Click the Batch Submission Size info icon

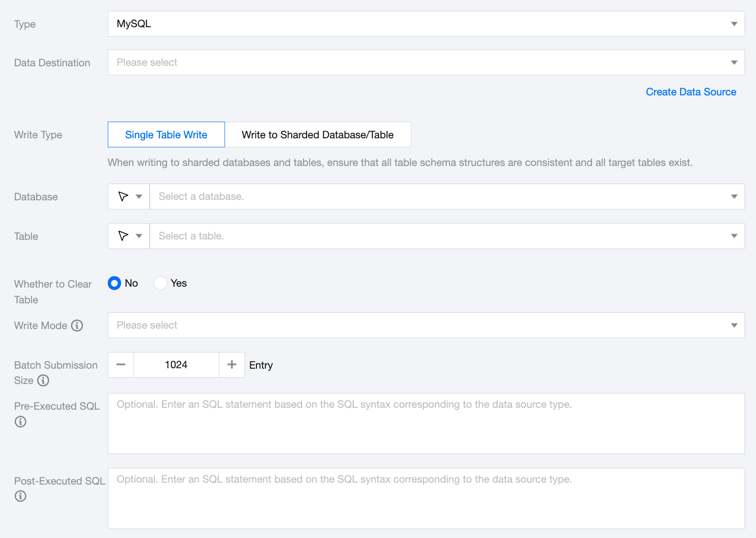(x=43, y=381)
